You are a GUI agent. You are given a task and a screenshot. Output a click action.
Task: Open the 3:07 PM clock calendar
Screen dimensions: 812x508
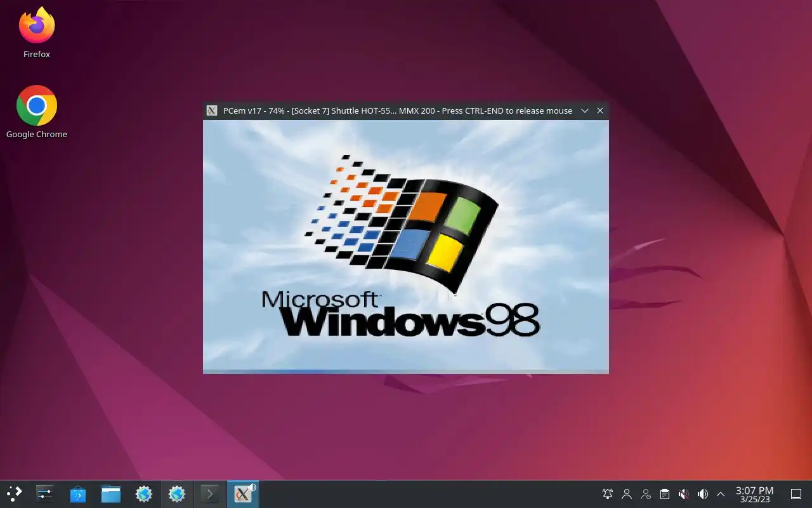[754, 494]
